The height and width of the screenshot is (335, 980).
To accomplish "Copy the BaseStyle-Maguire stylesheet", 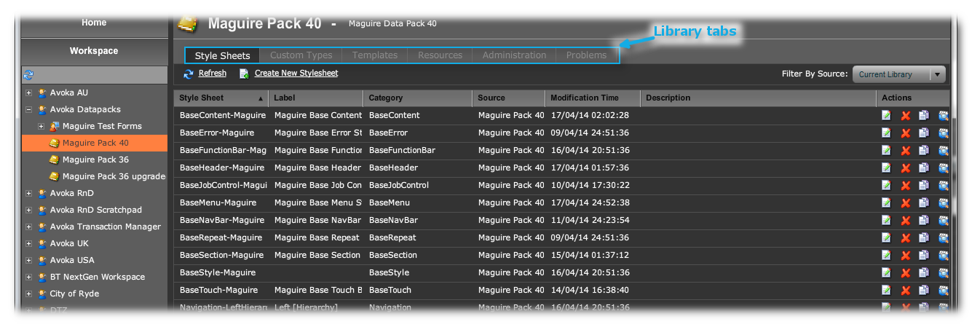I will coord(924,272).
